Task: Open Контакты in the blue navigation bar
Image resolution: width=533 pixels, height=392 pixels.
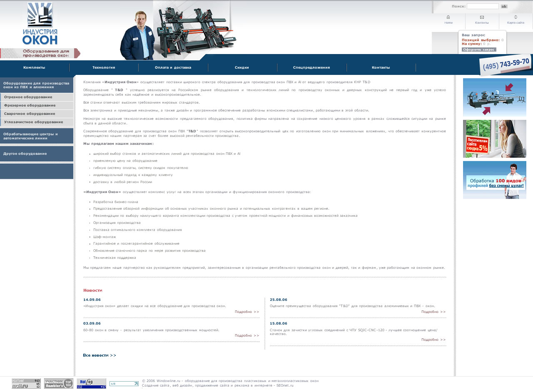Action: pos(381,67)
